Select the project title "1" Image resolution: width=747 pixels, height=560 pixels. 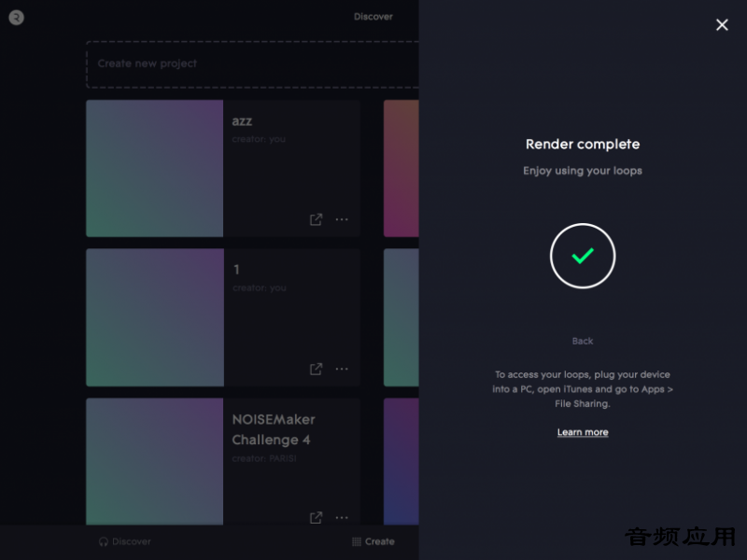click(x=236, y=270)
